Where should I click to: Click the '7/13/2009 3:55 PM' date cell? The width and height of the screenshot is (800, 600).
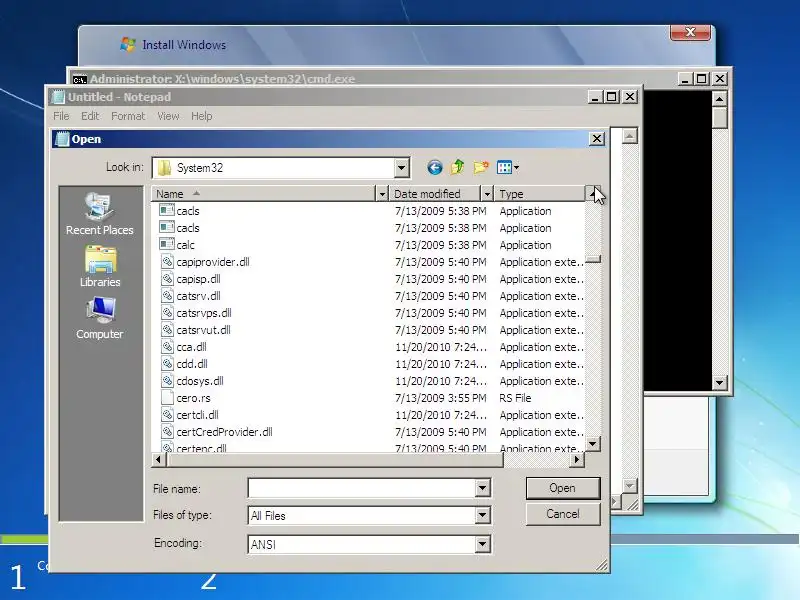441,398
